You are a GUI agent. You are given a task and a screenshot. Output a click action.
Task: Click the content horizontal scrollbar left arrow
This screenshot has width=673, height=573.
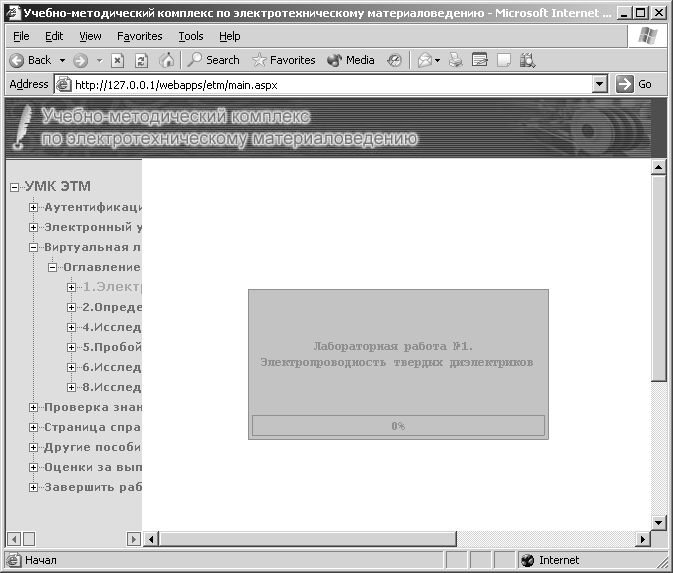(x=151, y=539)
